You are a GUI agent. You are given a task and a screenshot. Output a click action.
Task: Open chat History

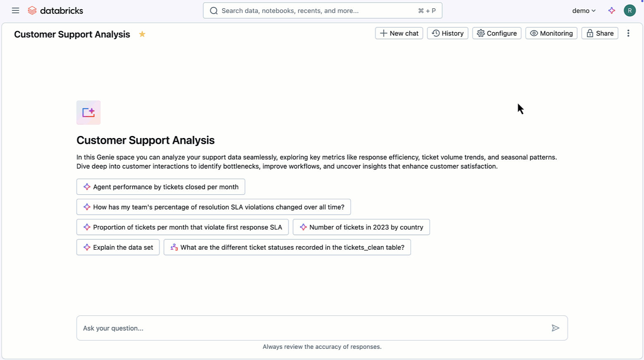[x=448, y=33]
